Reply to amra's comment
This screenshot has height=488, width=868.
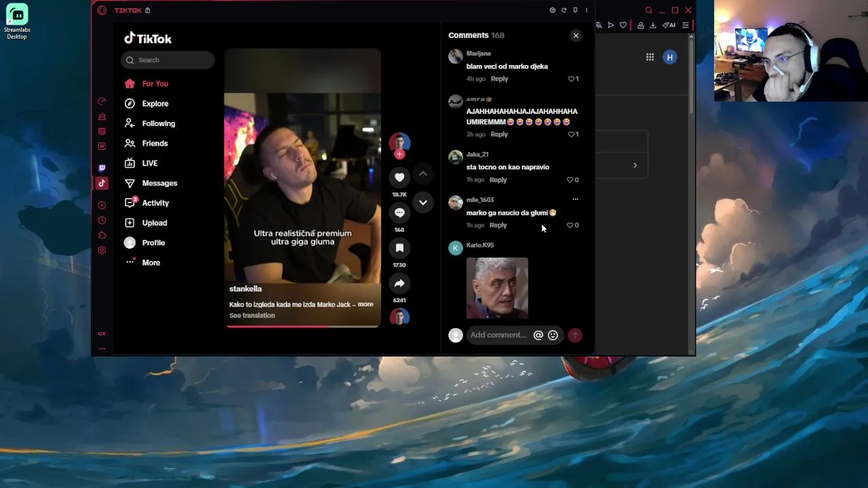click(x=499, y=134)
